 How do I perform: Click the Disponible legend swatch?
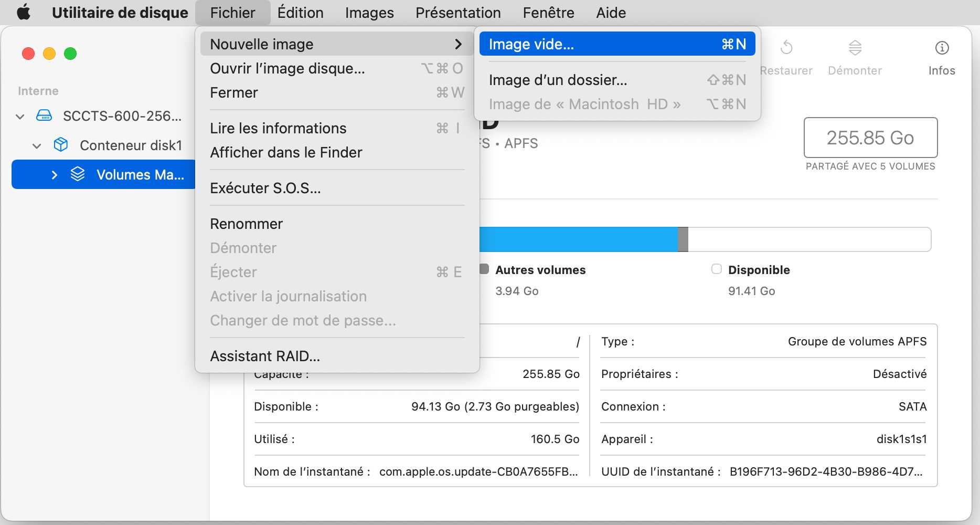716,269
